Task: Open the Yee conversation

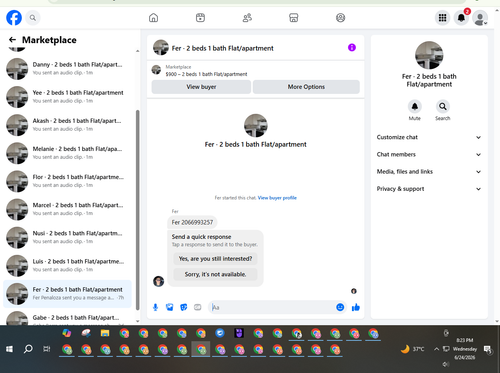Action: click(67, 97)
